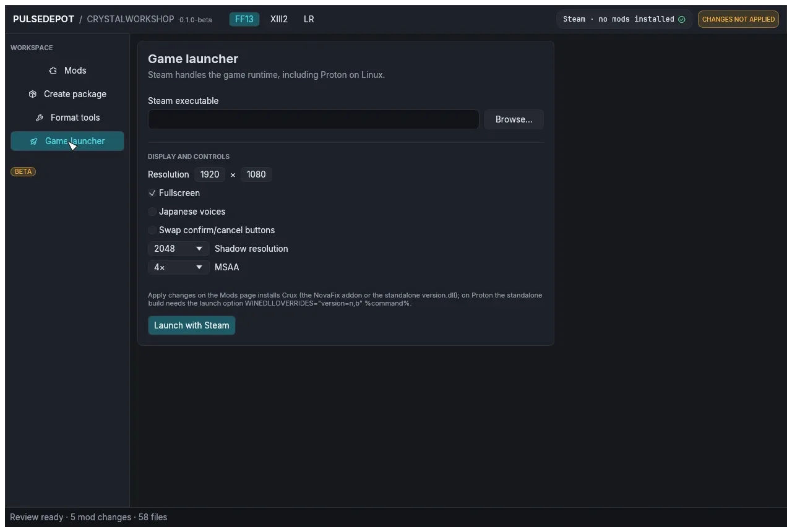The image size is (792, 532).
Task: Click the Shadow resolution label
Action: (251, 249)
